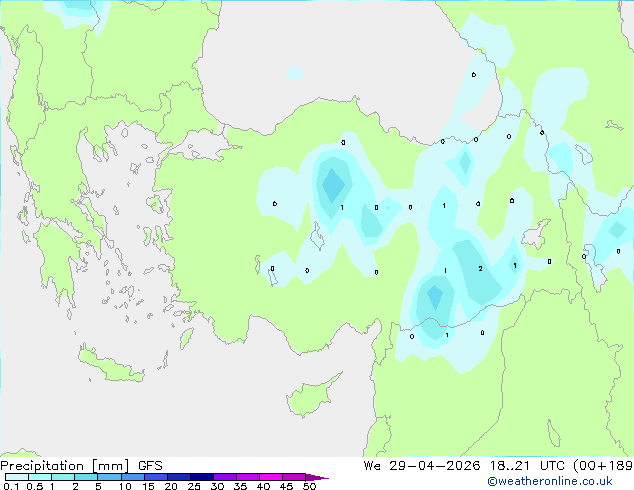Click the legend label '10'

(x=125, y=486)
